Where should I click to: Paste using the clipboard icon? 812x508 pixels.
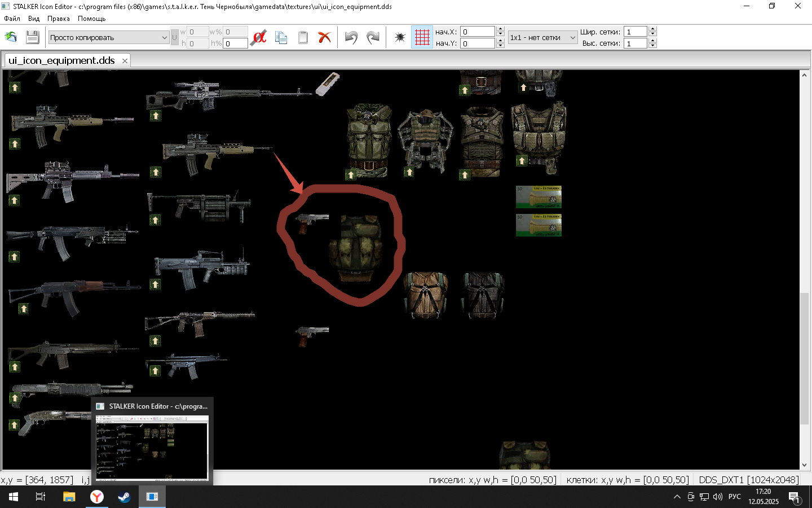coord(303,37)
